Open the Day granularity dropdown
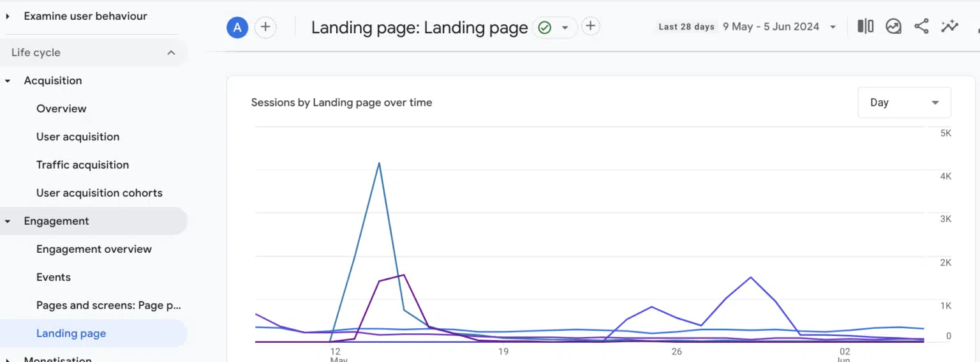This screenshot has height=362, width=980. pos(904,103)
